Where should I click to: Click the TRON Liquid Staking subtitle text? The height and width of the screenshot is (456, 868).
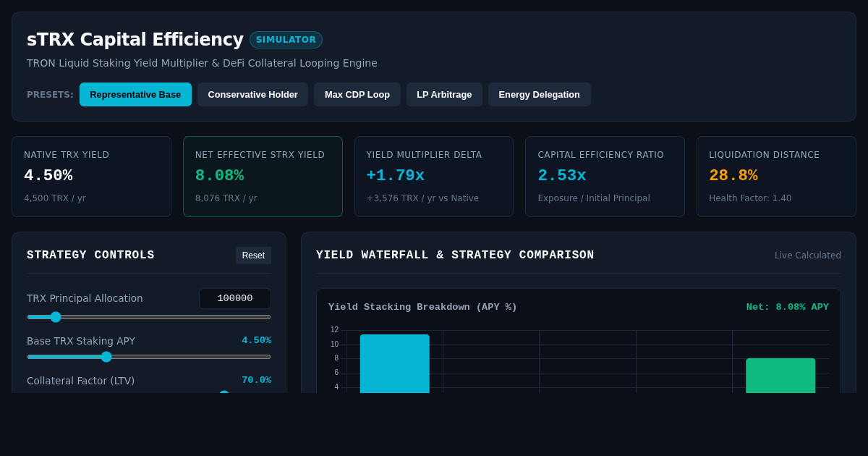(x=202, y=63)
